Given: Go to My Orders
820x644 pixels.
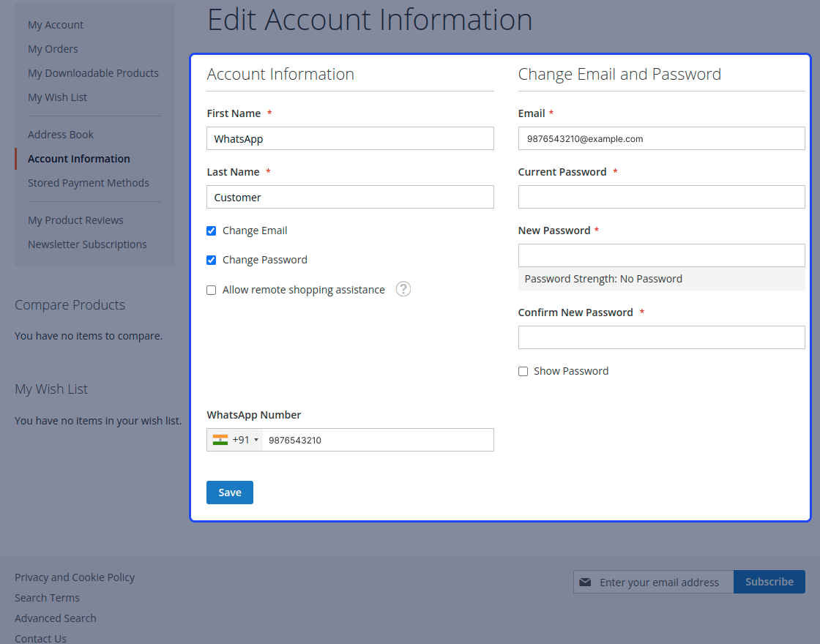Looking at the screenshot, I should click(53, 48).
